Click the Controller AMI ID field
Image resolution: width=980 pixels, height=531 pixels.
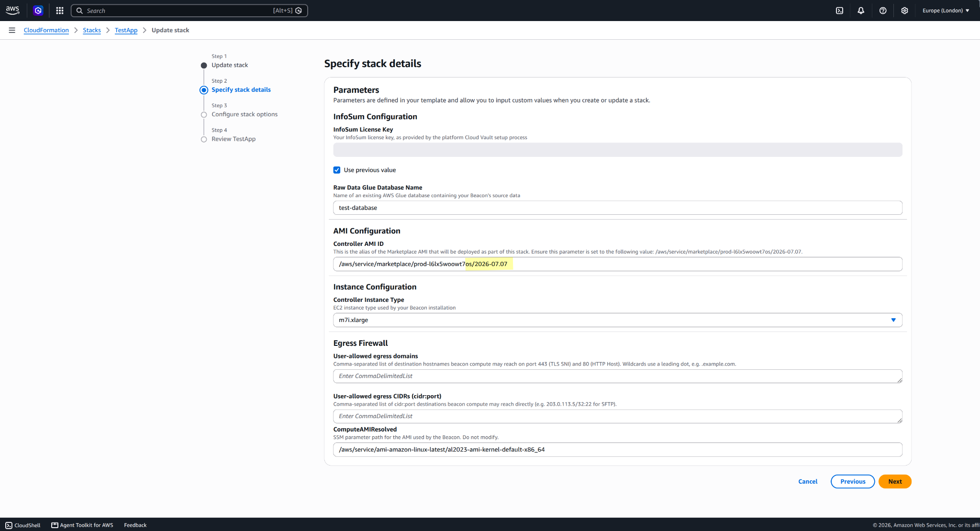coord(618,264)
